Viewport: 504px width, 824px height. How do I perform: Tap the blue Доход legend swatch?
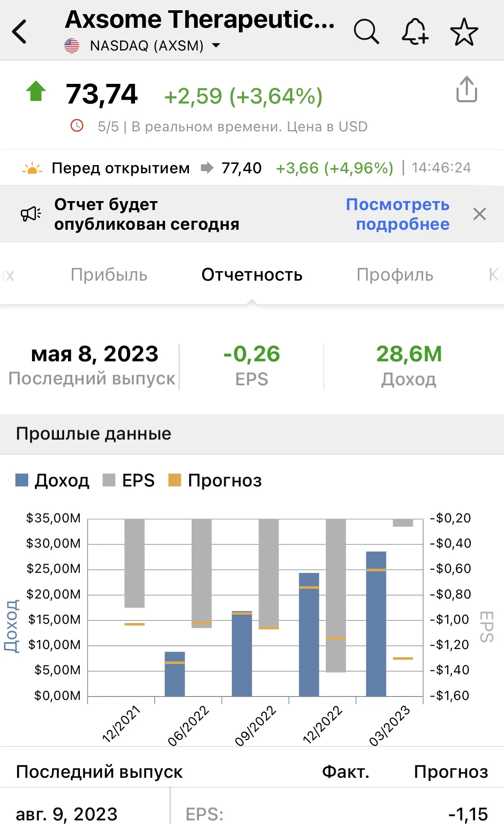(x=22, y=480)
